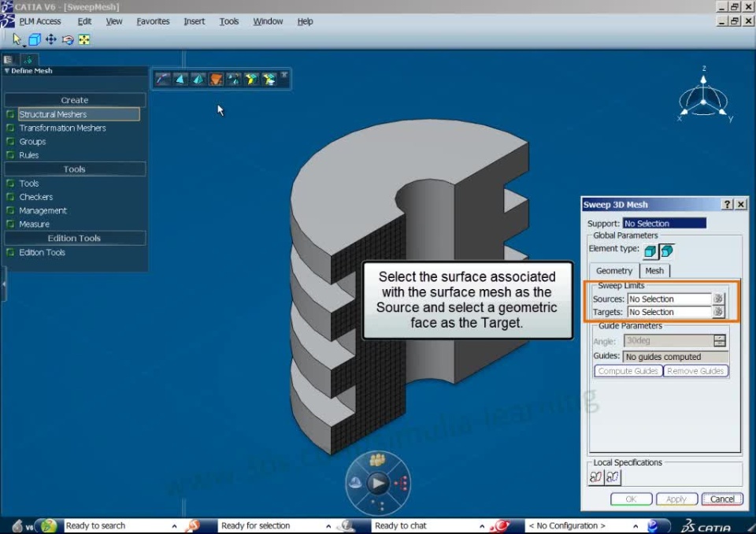The width and height of the screenshot is (756, 534).
Task: Click the Targets multi-selection icon
Action: pos(718,312)
